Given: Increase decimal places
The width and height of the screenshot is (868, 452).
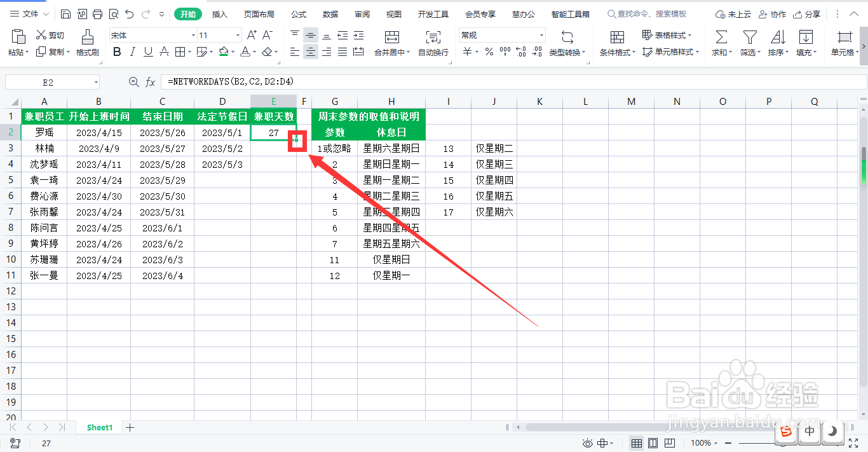Looking at the screenshot, I should pos(521,52).
